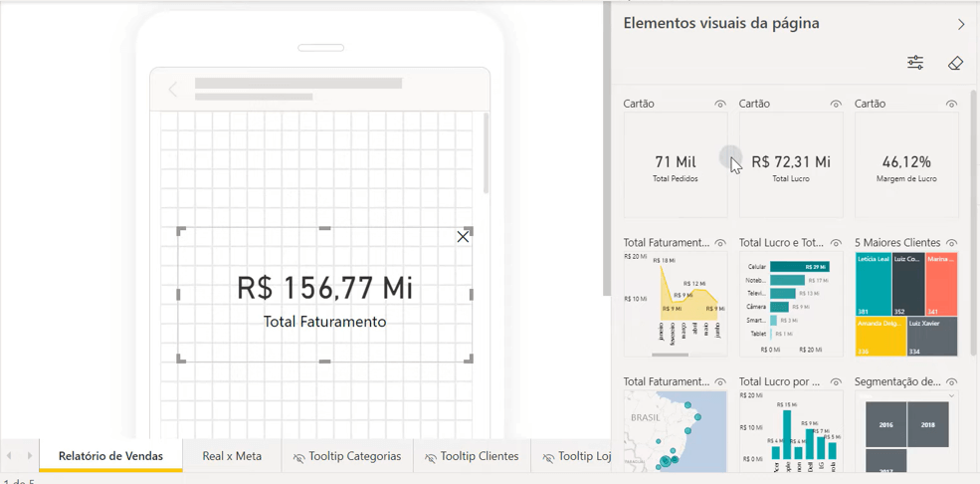980x484 pixels.
Task: Toggle visibility of 5 Maiores Clientes treemap
Action: [x=951, y=243]
